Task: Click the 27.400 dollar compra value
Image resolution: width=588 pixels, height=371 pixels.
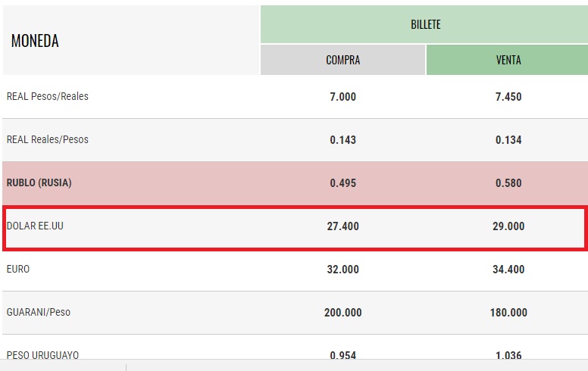Action: (x=342, y=226)
